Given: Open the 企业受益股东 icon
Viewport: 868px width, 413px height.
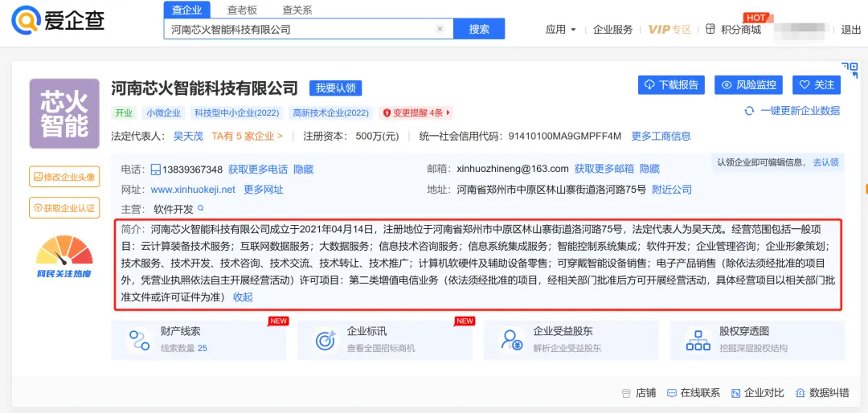Looking at the screenshot, I should pyautogui.click(x=510, y=340).
